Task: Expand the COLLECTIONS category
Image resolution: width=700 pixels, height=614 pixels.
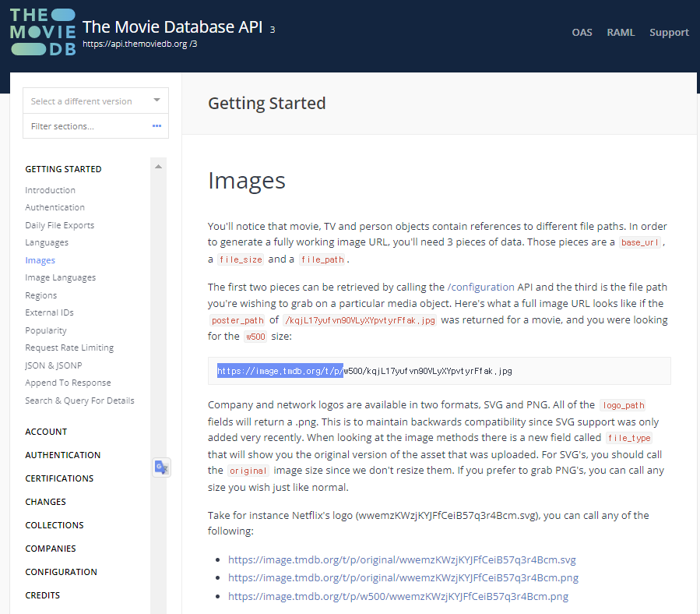Action: point(55,525)
